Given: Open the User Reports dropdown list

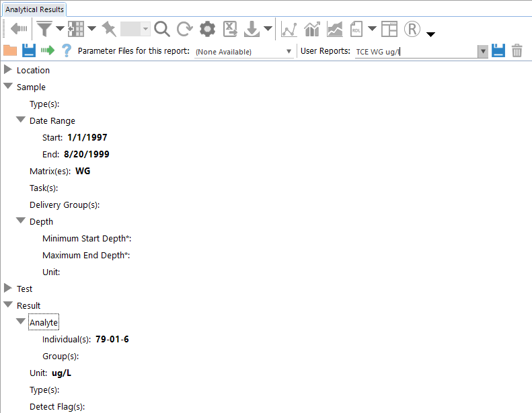Looking at the screenshot, I should pyautogui.click(x=482, y=51).
